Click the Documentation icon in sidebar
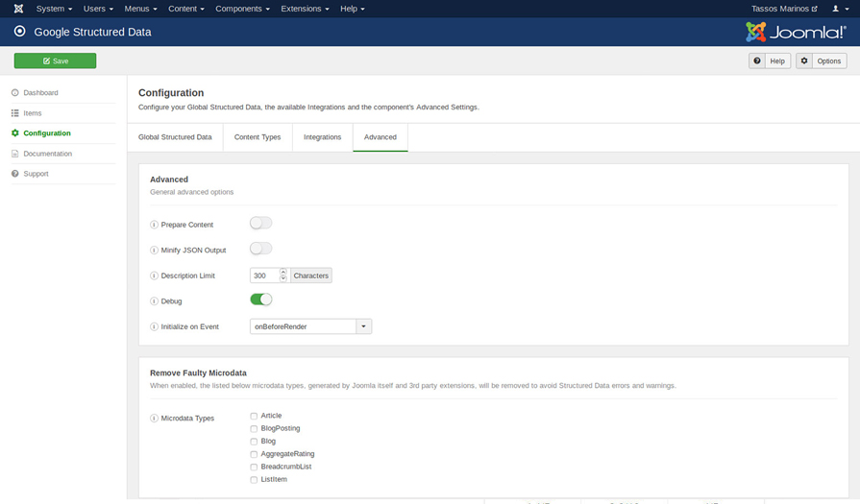Image resolution: width=860 pixels, height=504 pixels. point(15,154)
